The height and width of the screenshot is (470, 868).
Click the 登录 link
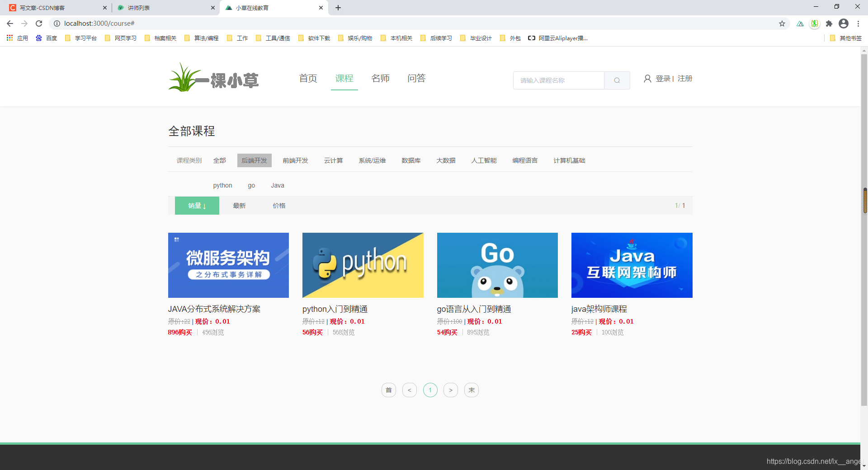[x=663, y=79]
